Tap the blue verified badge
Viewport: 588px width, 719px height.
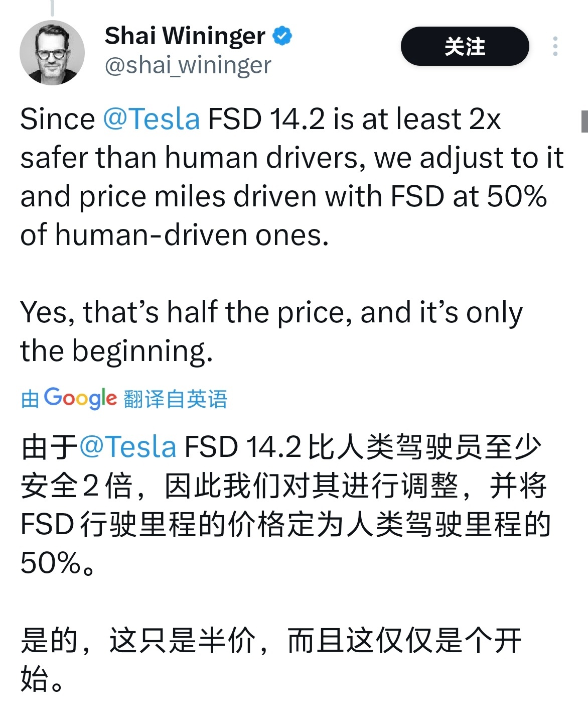[282, 36]
